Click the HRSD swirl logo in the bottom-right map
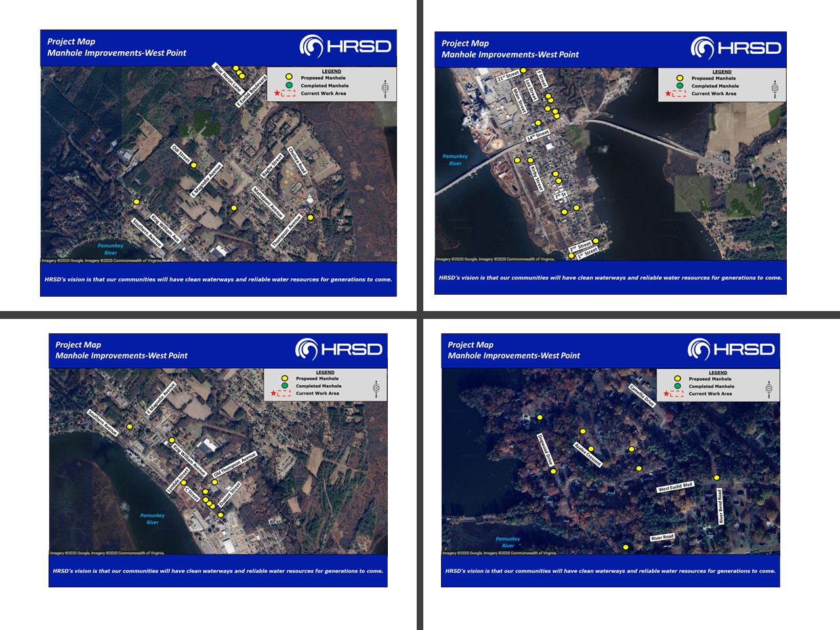 699,349
